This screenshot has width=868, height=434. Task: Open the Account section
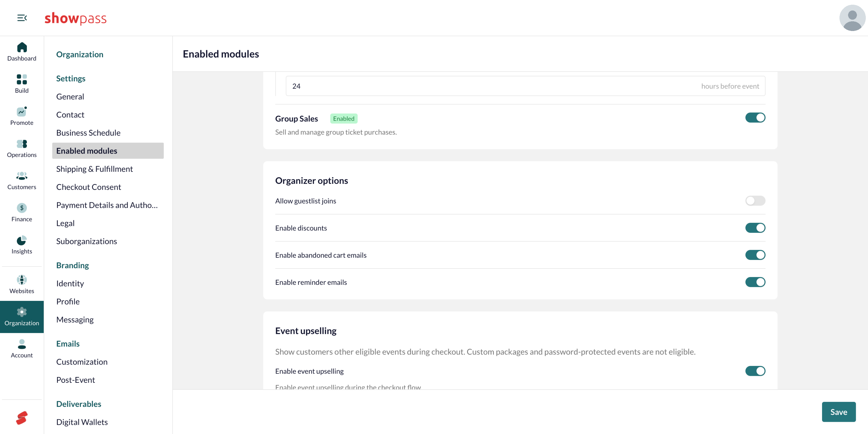pyautogui.click(x=22, y=349)
